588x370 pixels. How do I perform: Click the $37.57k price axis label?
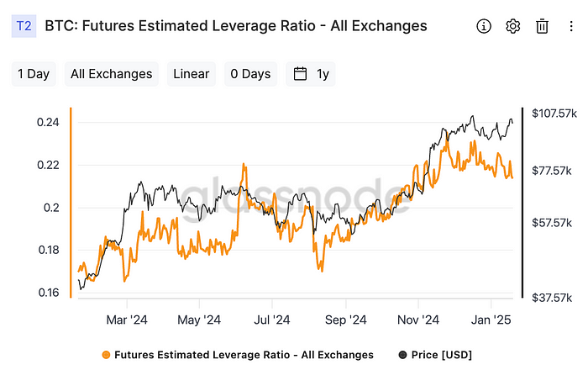[552, 298]
